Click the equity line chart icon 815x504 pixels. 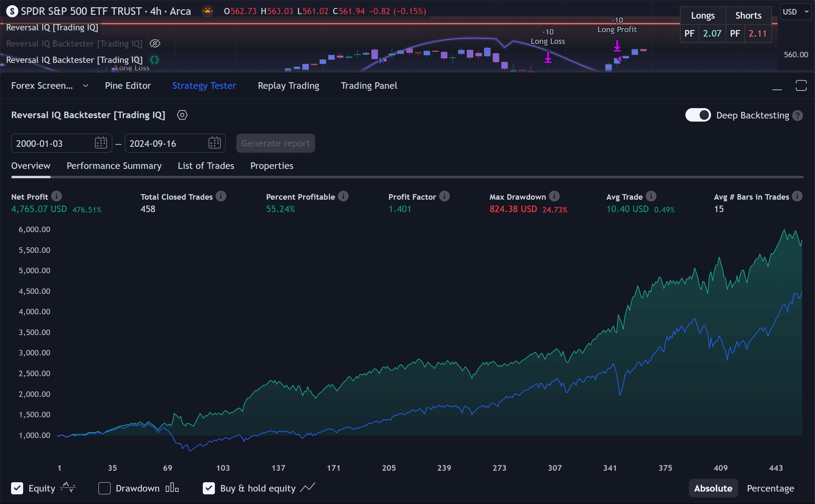click(68, 488)
